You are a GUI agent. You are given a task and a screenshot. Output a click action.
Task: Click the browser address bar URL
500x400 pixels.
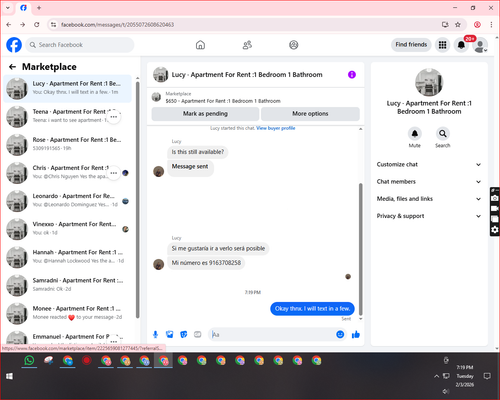117,25
